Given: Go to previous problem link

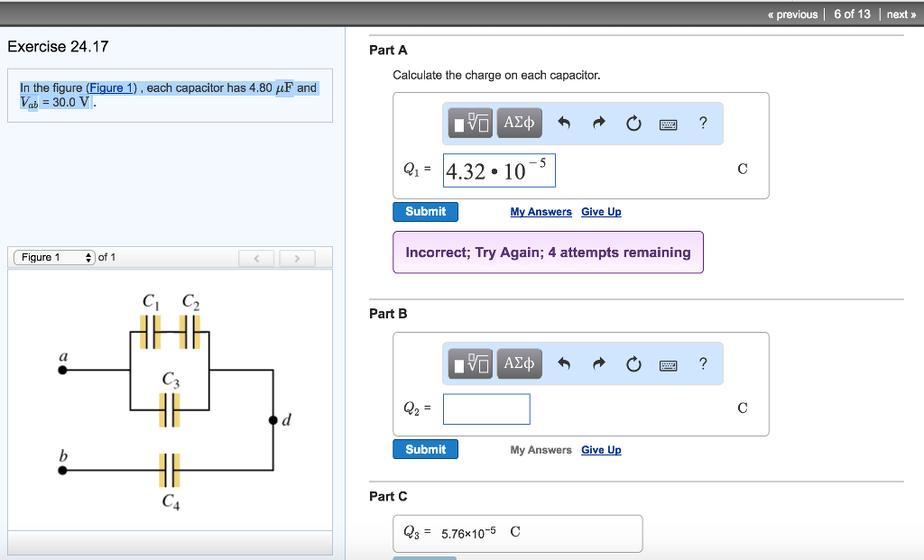Looking at the screenshot, I should tap(792, 14).
